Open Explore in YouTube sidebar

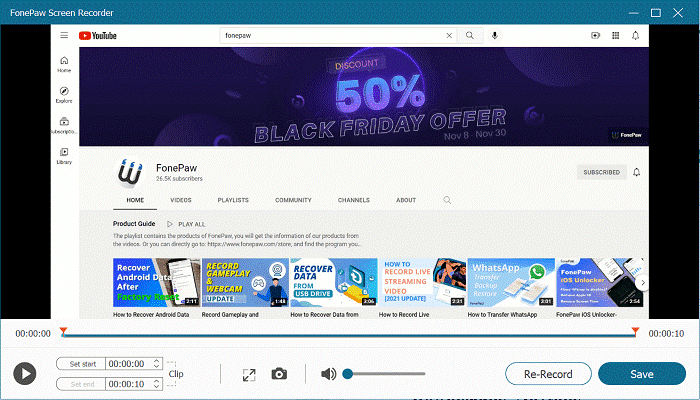click(64, 95)
